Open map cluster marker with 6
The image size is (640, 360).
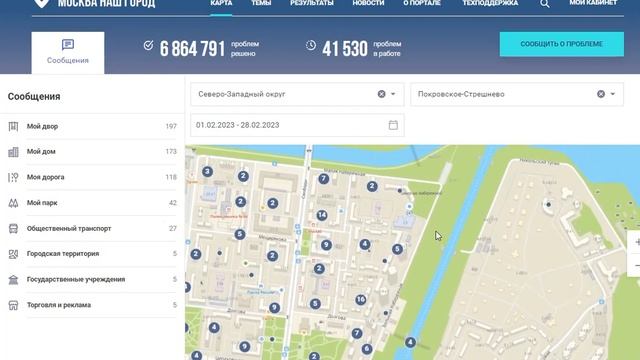click(x=367, y=349)
